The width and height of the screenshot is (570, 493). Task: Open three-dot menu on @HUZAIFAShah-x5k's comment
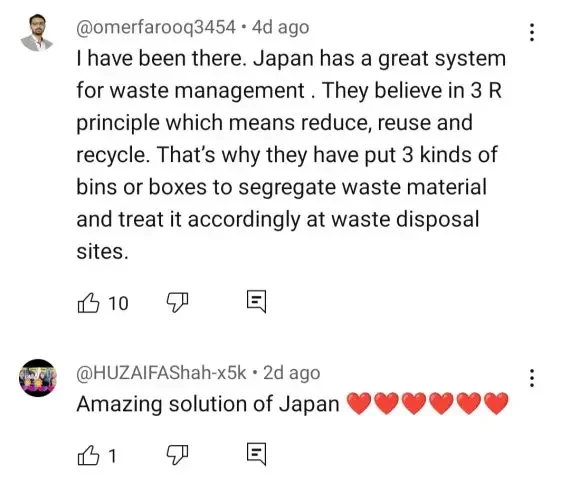pos(532,378)
